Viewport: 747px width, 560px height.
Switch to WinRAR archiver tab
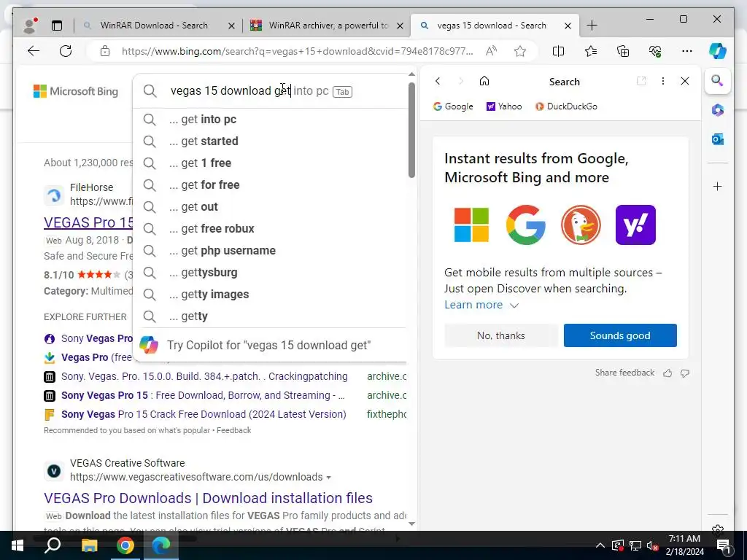(x=328, y=26)
